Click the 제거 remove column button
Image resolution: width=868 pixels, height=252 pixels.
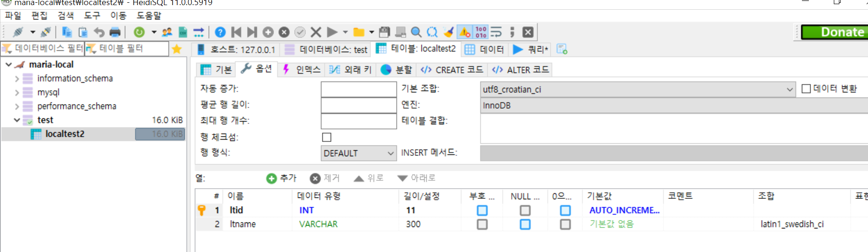click(x=325, y=178)
